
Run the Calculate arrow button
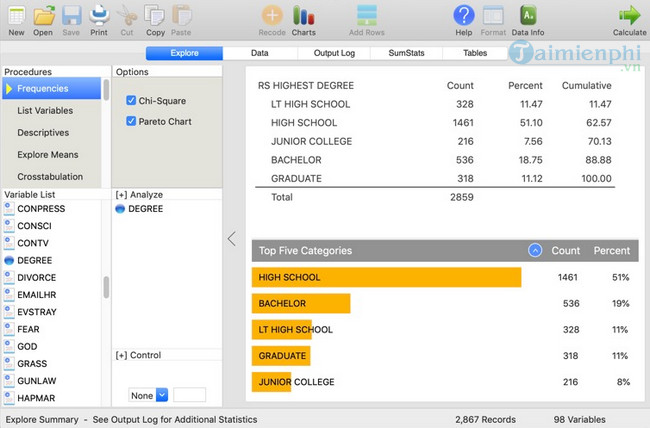pos(629,16)
